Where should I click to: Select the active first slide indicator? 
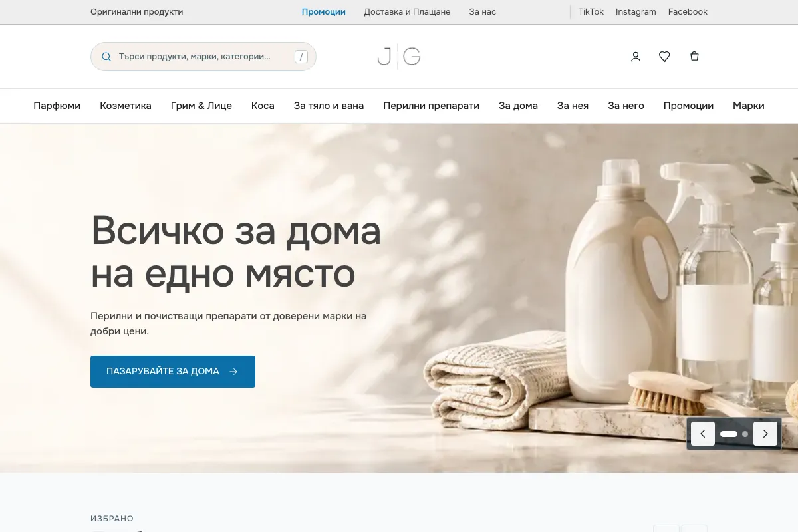[x=729, y=434]
